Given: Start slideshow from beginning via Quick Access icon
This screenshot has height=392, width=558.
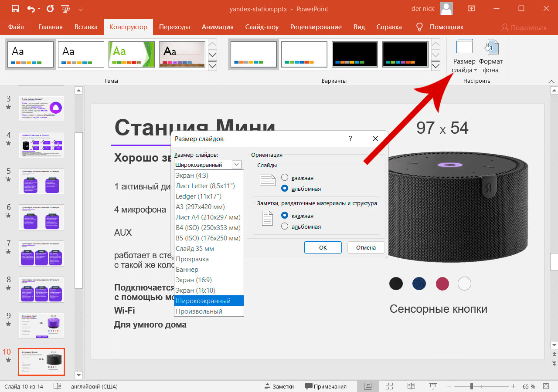Looking at the screenshot, I should click(66, 8).
